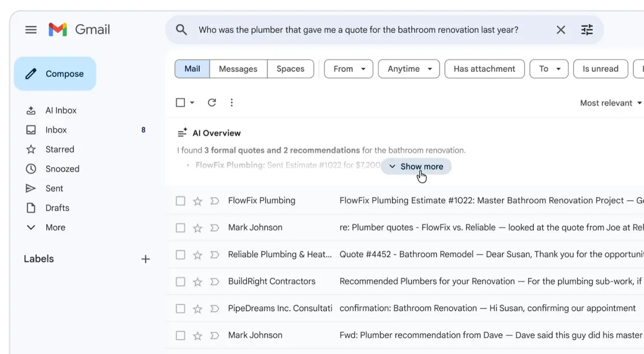Open the three-dot more options menu
644x354 pixels.
click(x=231, y=103)
